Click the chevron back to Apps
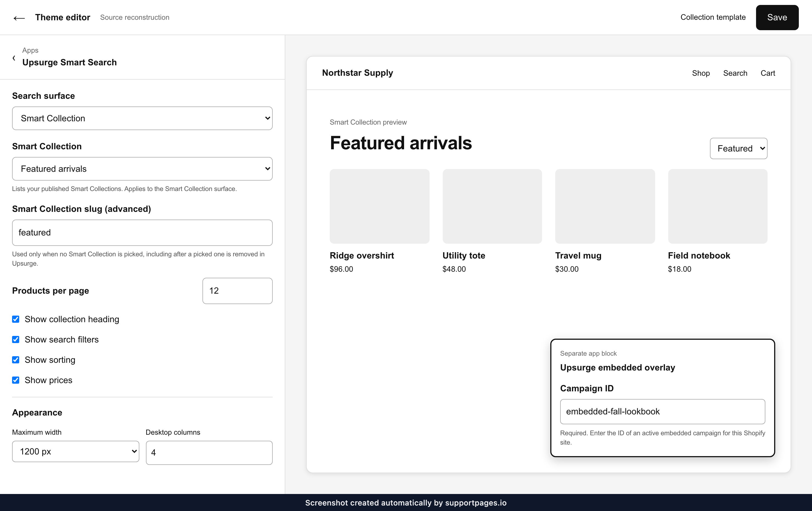812x511 pixels. (x=14, y=58)
